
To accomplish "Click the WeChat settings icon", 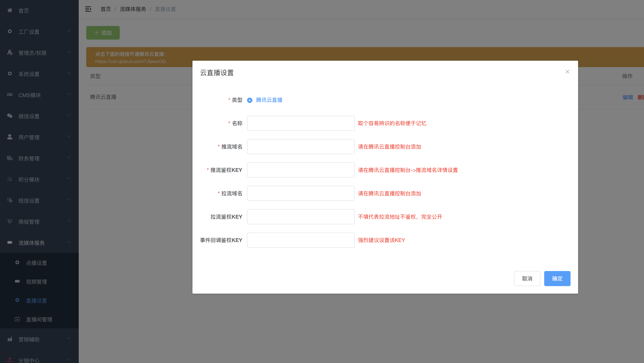I will coord(10,116).
